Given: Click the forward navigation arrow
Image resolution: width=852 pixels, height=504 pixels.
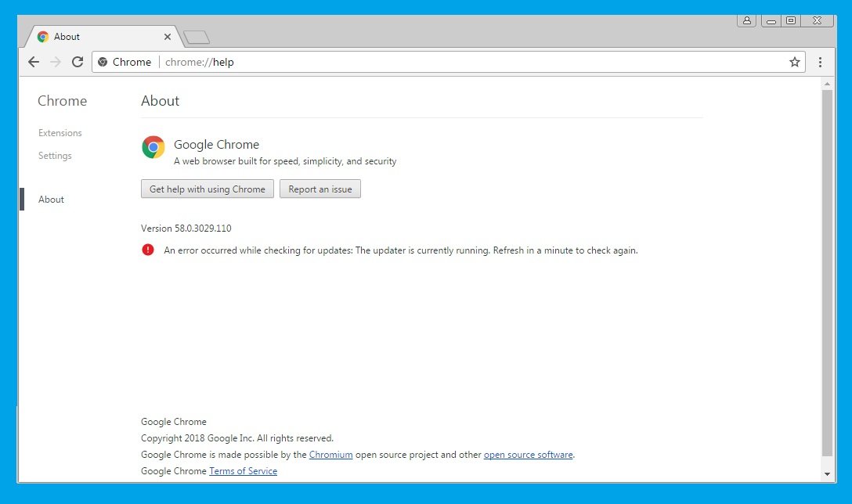Looking at the screenshot, I should [56, 62].
